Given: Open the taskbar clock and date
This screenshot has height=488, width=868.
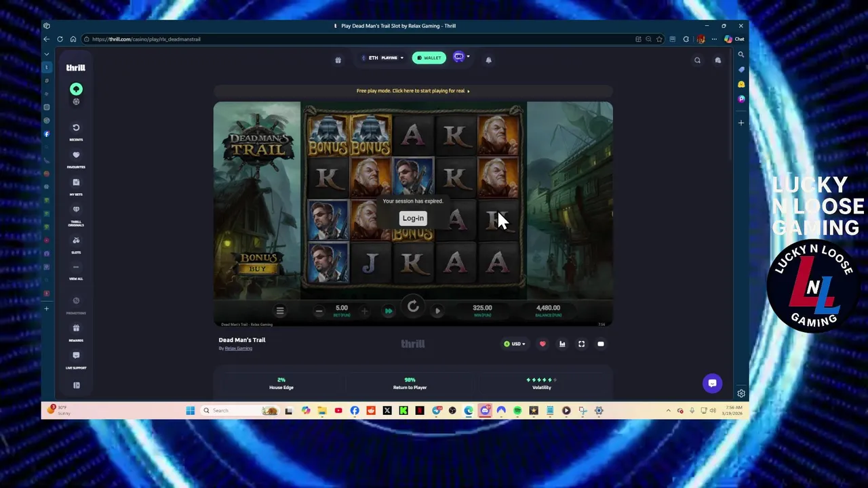Looking at the screenshot, I should coord(732,411).
